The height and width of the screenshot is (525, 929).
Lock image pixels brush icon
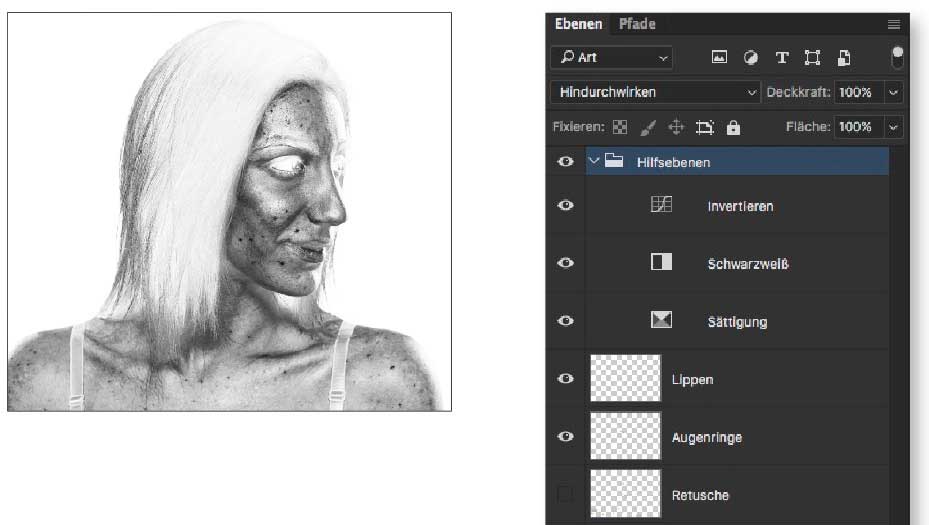(648, 127)
